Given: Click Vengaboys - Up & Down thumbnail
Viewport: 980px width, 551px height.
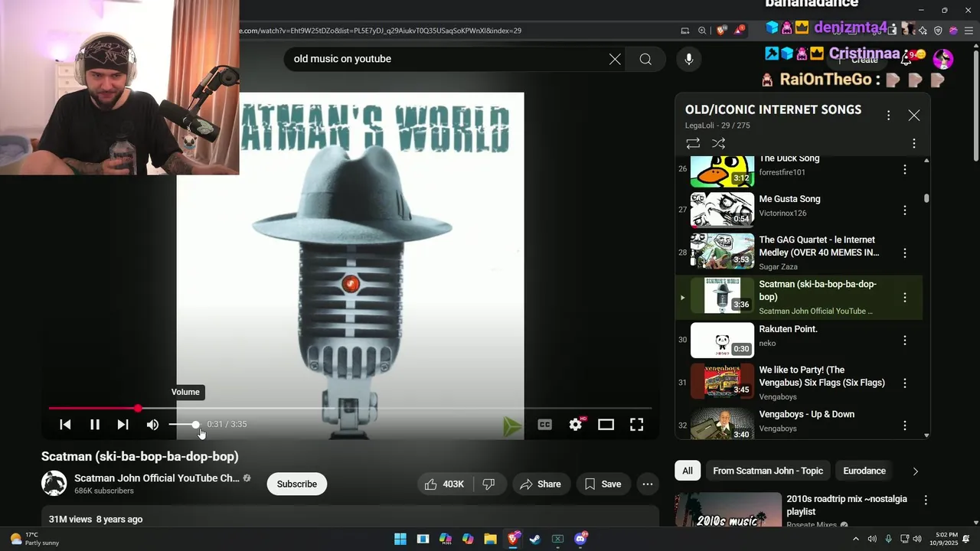Looking at the screenshot, I should point(722,424).
